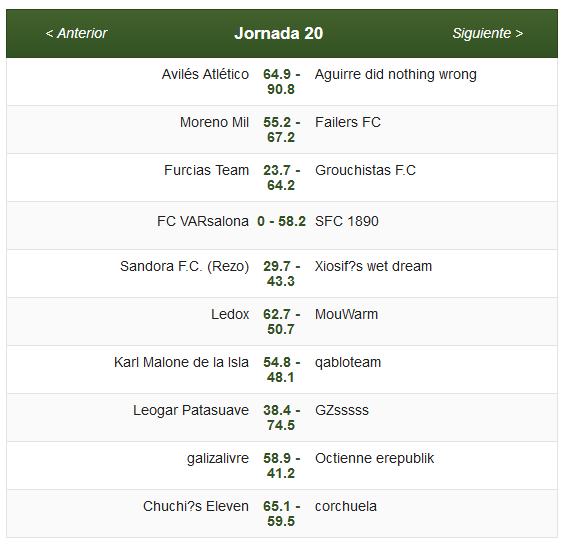
Task: Click the 0 - 58.2 score result
Action: [x=281, y=221]
